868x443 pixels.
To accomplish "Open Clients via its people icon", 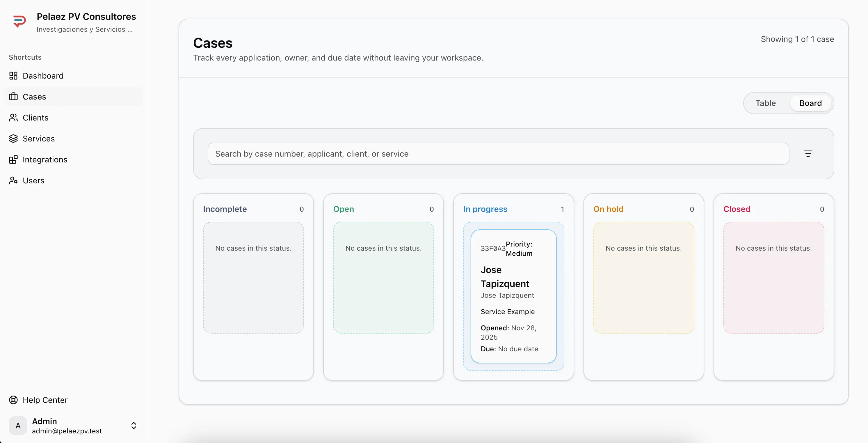I will click(x=13, y=118).
